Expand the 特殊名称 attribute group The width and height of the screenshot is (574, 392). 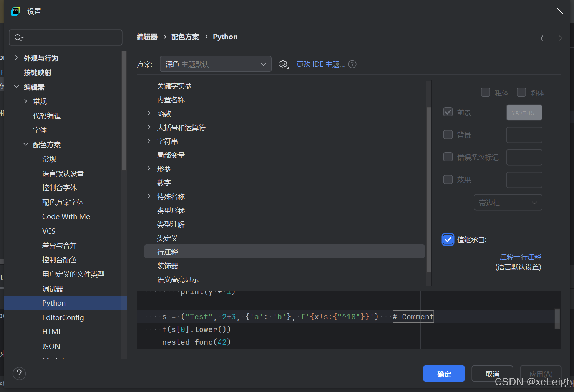[x=149, y=196]
